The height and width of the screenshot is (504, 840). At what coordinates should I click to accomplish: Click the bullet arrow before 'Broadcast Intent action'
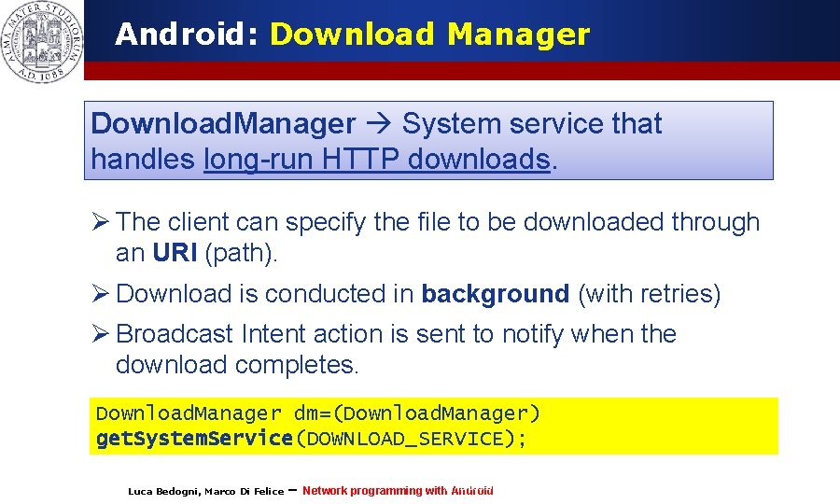[100, 333]
